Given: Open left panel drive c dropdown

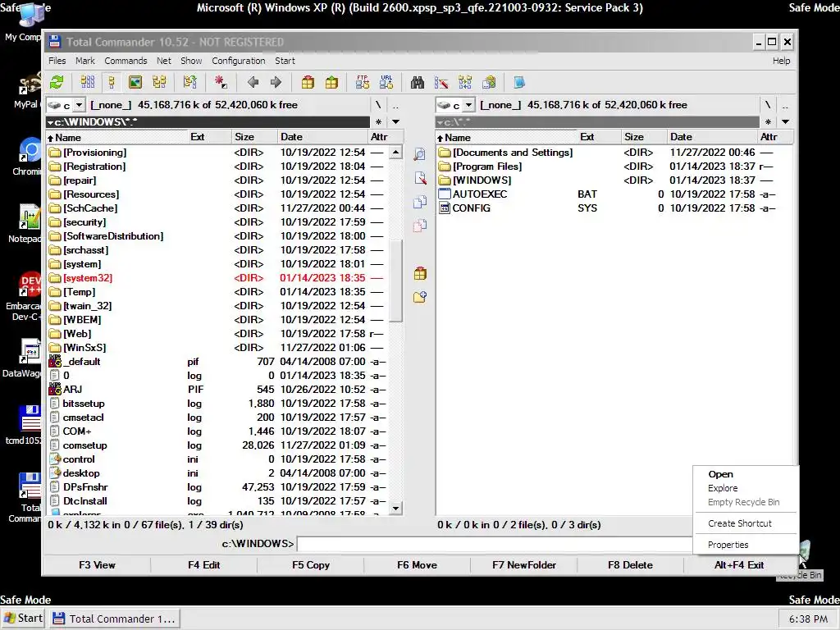Looking at the screenshot, I should 79,105.
